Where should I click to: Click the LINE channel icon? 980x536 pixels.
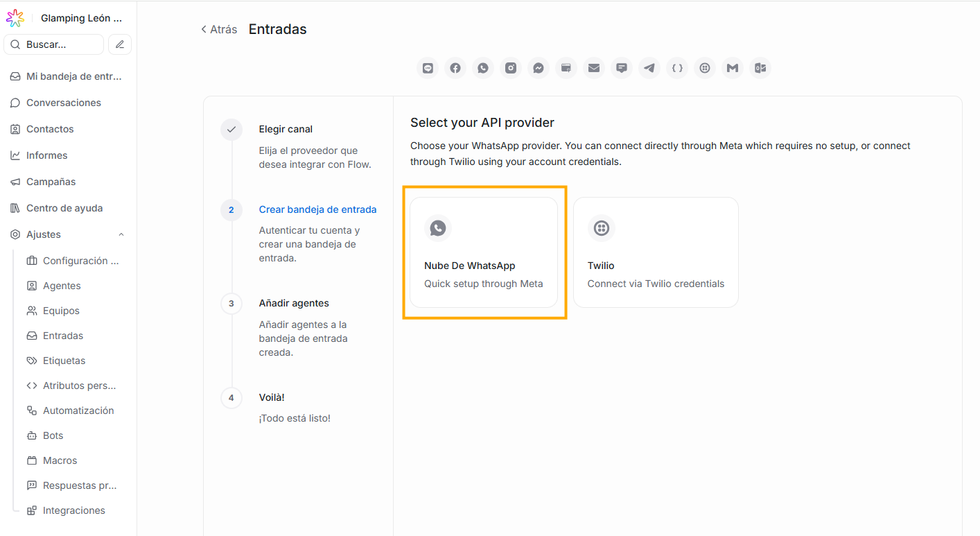[428, 68]
